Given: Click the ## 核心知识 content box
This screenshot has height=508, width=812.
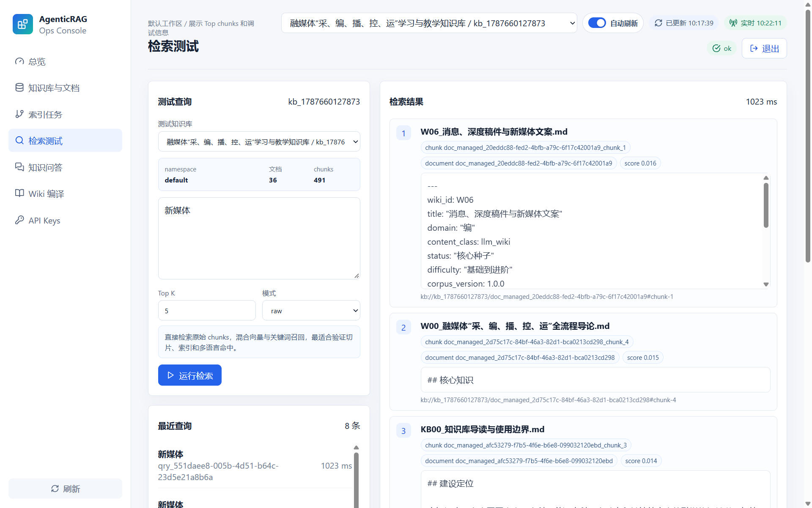Looking at the screenshot, I should (x=595, y=380).
